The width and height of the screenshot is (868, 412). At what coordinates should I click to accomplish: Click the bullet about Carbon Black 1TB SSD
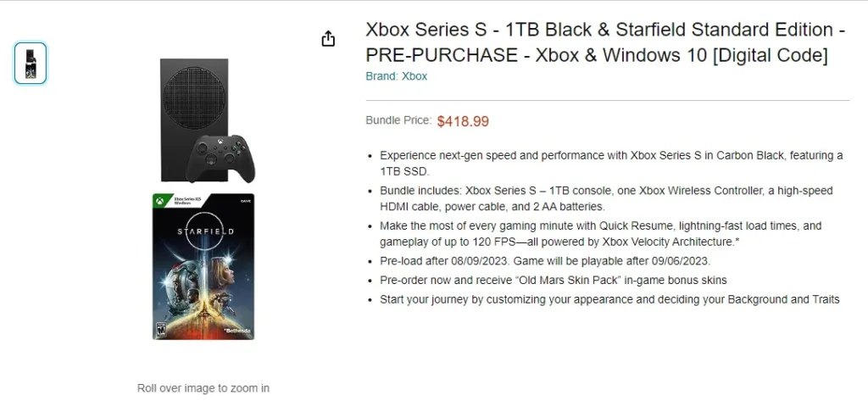click(x=610, y=163)
